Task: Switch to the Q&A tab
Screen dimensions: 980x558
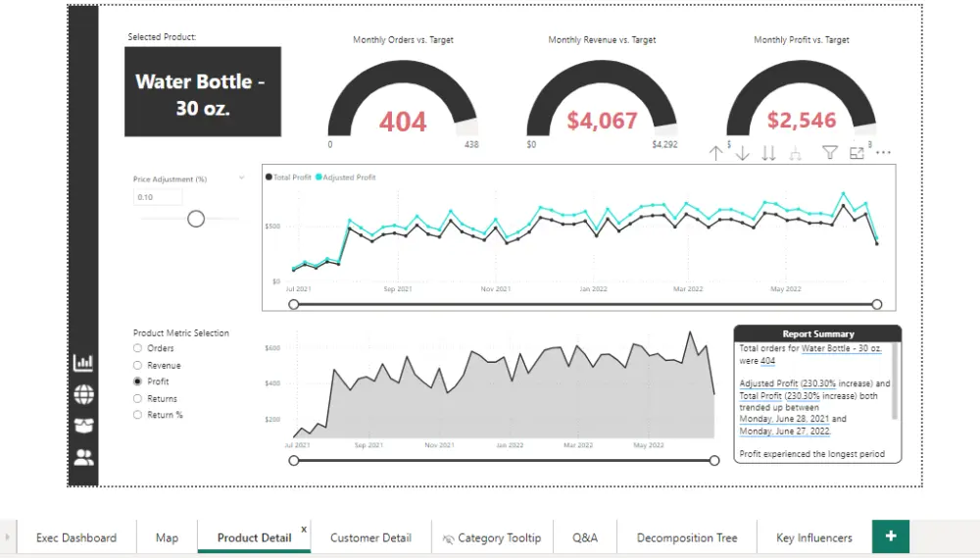Action: (x=585, y=537)
